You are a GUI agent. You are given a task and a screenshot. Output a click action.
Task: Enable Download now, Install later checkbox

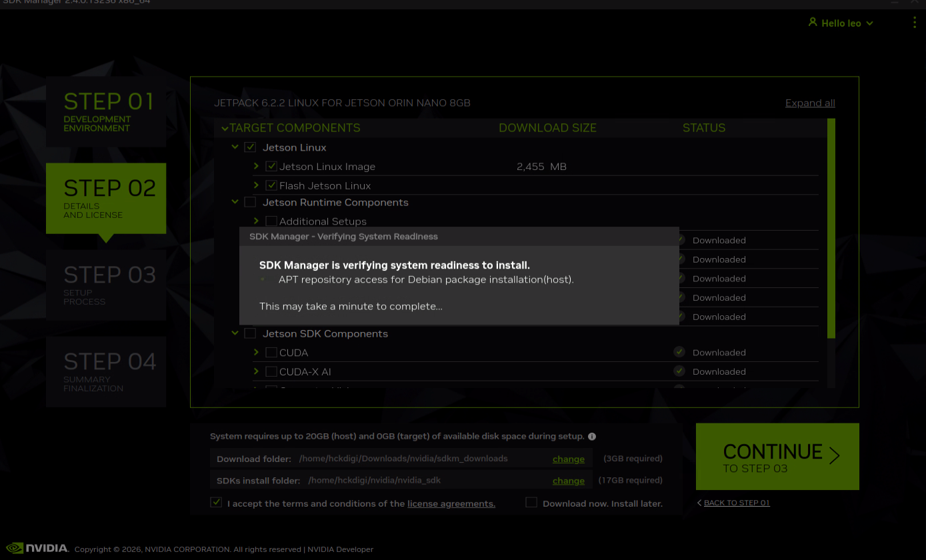tap(531, 503)
